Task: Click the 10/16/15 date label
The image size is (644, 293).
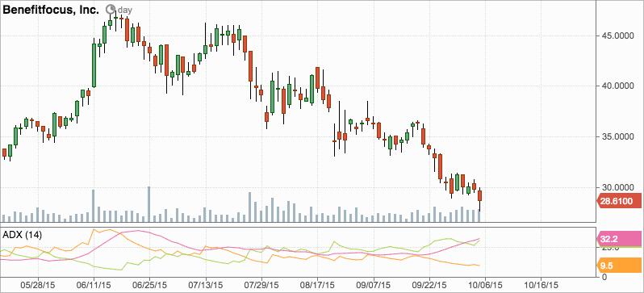Action: (541, 285)
